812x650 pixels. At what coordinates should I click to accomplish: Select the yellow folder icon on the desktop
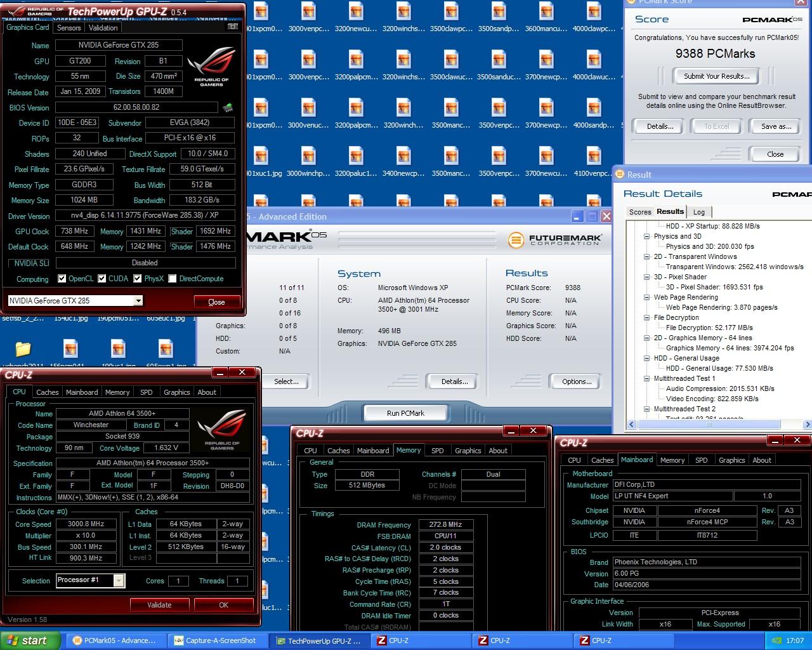tap(23, 348)
